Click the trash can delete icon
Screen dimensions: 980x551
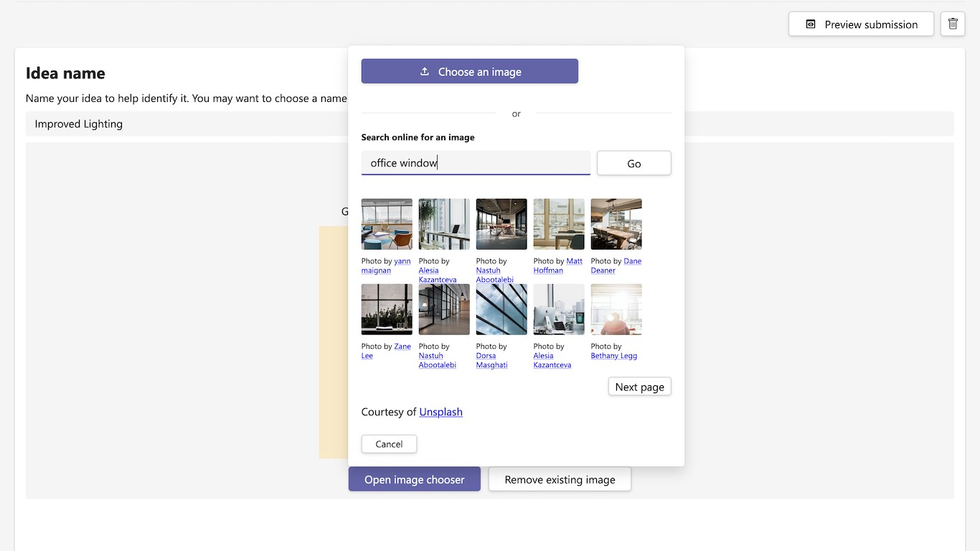(x=953, y=24)
